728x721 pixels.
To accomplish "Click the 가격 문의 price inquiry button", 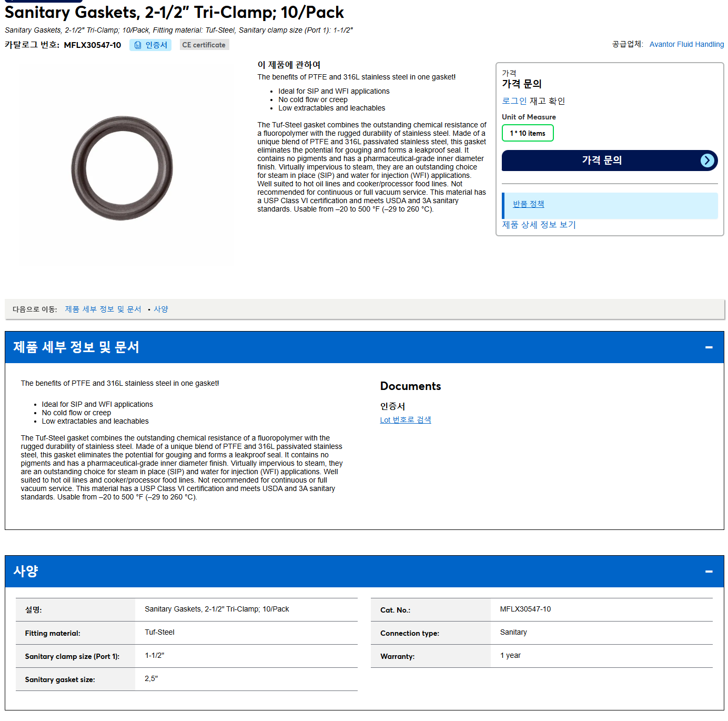I will [x=610, y=161].
